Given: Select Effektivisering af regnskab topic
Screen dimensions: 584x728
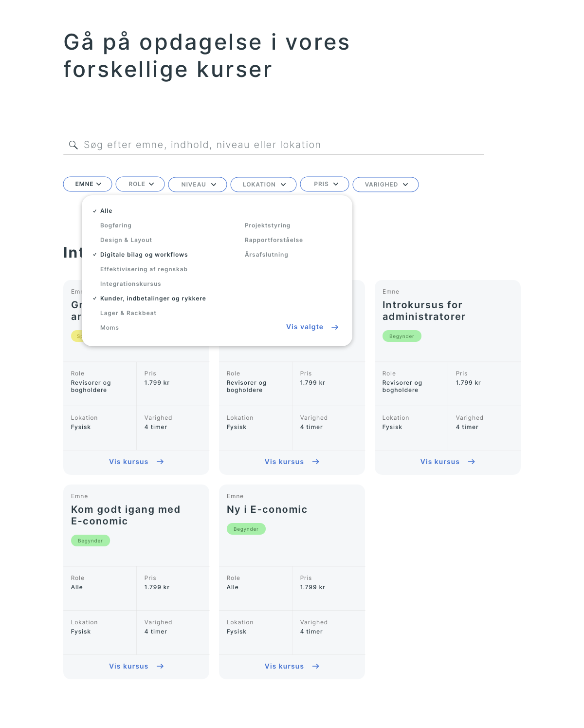Looking at the screenshot, I should click(144, 269).
